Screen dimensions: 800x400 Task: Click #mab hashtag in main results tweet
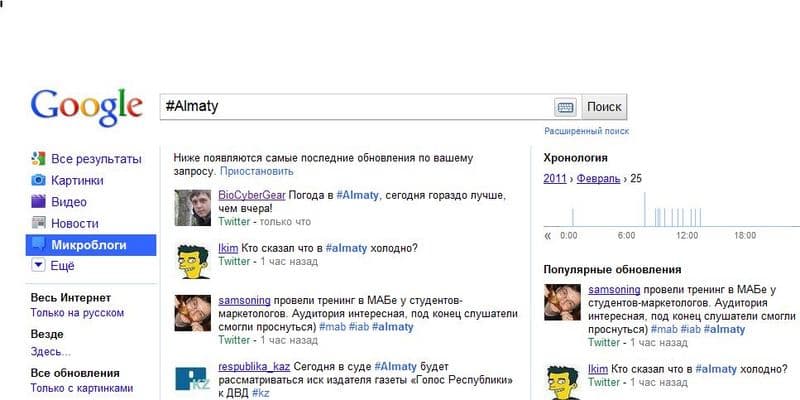333,327
